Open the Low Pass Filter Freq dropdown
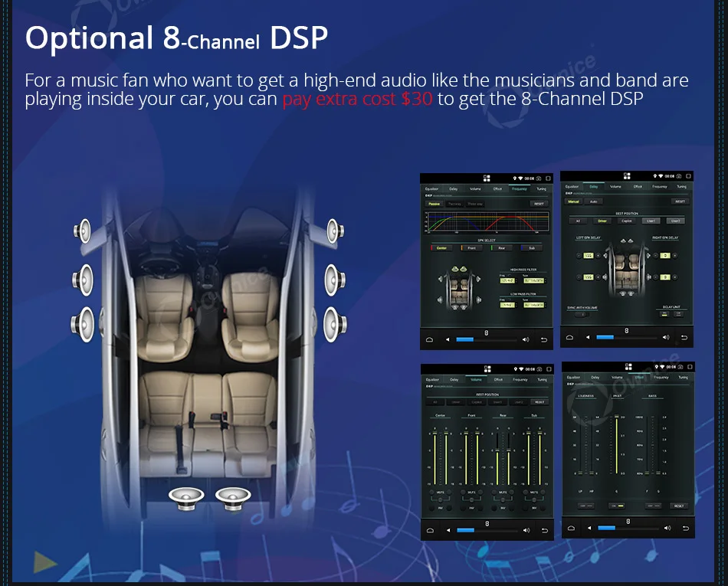 (507, 305)
